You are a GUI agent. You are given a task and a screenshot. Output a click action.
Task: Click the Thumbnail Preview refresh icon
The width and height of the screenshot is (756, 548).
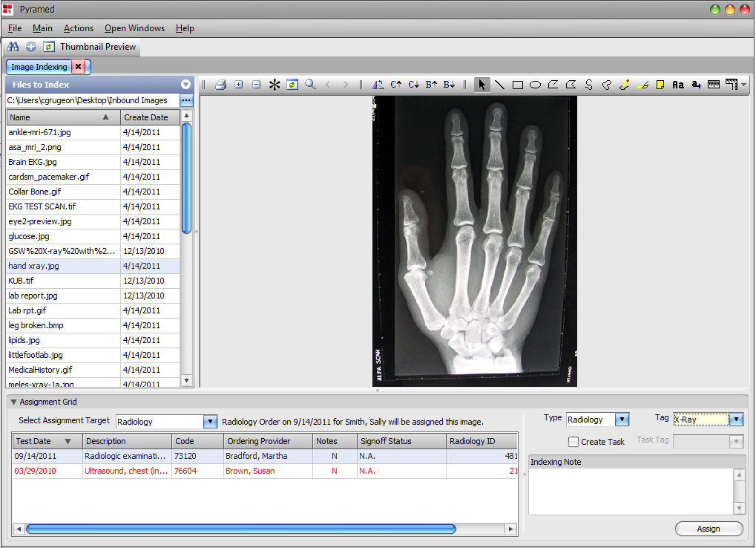point(49,47)
